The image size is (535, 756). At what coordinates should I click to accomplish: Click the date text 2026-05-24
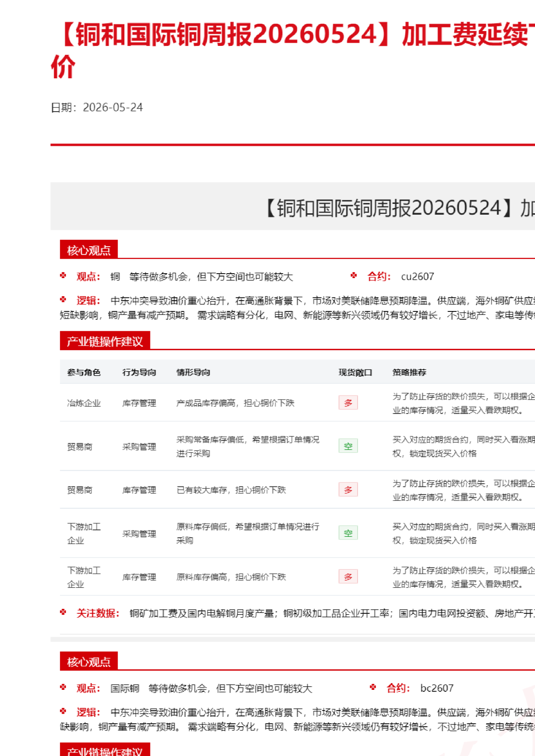click(x=113, y=107)
